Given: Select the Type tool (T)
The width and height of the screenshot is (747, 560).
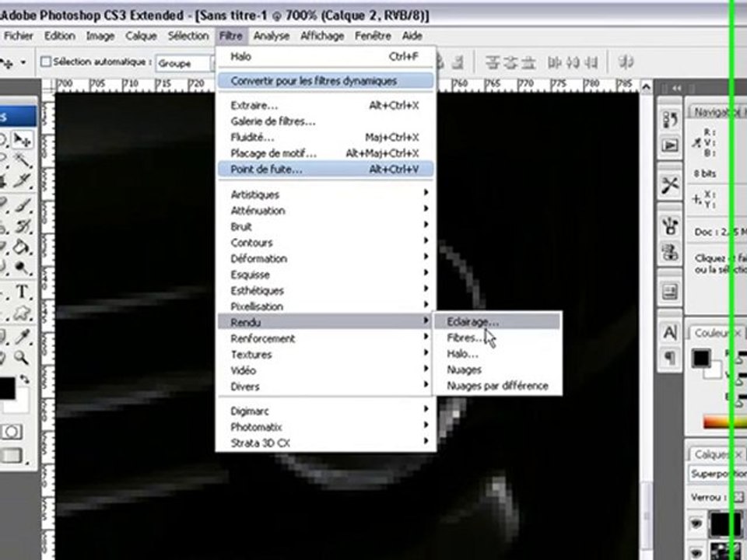Looking at the screenshot, I should pos(22,292).
